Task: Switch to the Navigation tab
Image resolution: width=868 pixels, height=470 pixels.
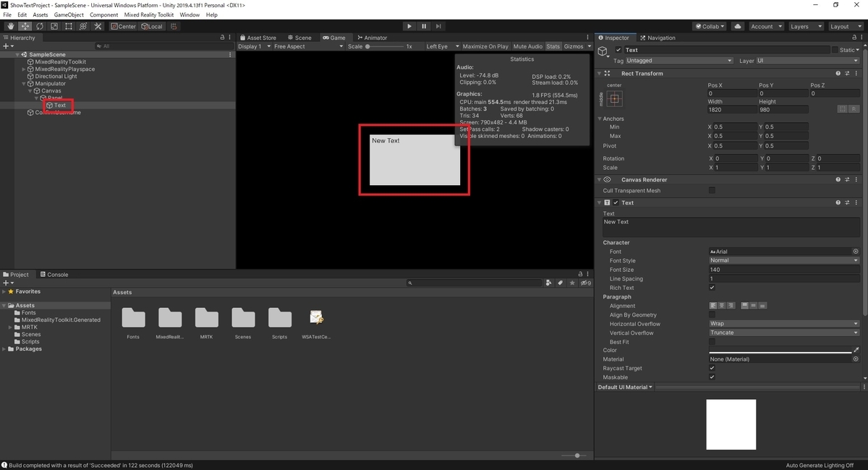Action: (x=658, y=38)
